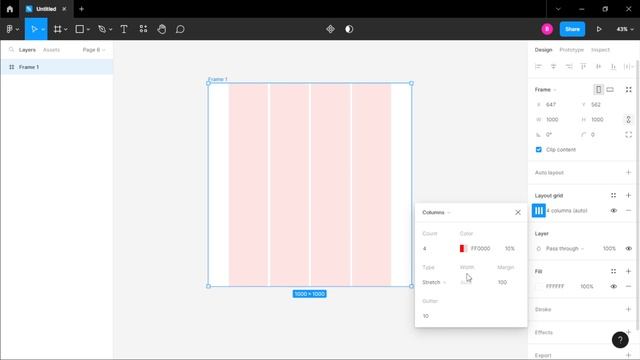Select the Comment tool

[180, 29]
